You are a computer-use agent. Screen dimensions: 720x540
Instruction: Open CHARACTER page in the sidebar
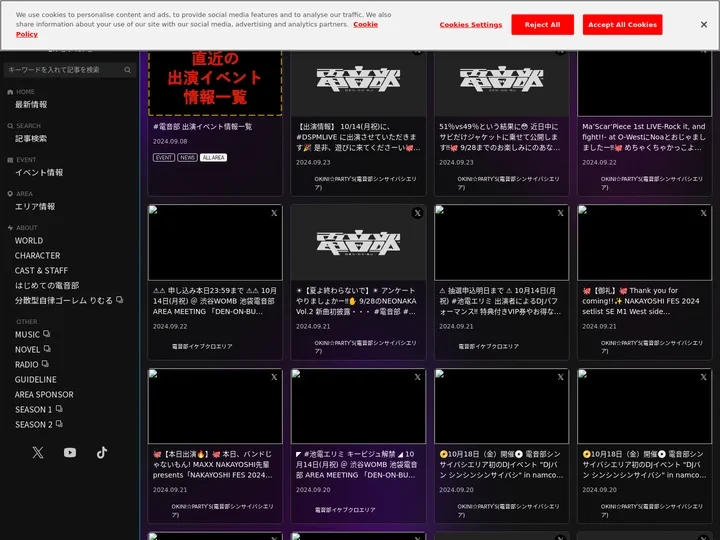[37, 256]
